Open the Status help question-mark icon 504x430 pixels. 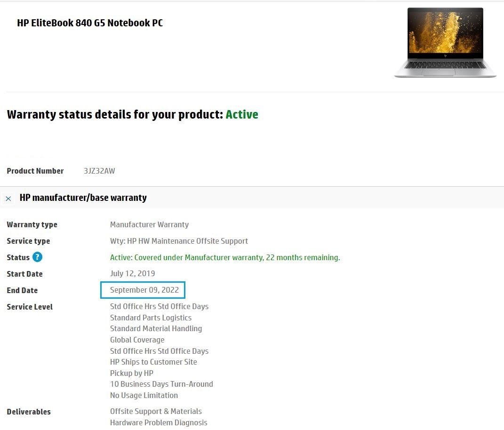[x=37, y=257]
